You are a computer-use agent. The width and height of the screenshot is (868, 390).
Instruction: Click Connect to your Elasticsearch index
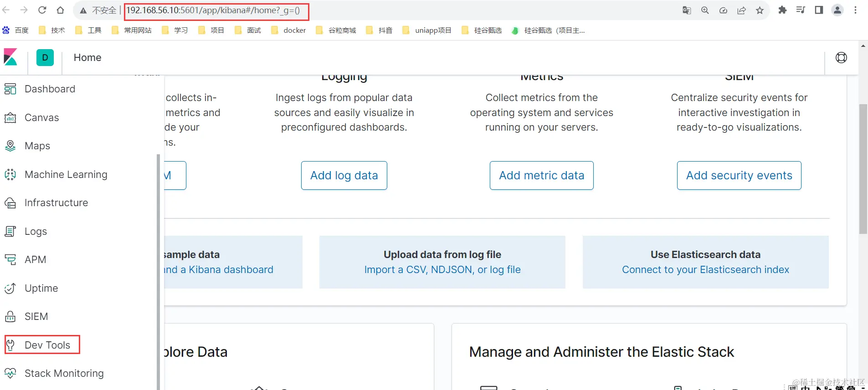click(x=705, y=270)
